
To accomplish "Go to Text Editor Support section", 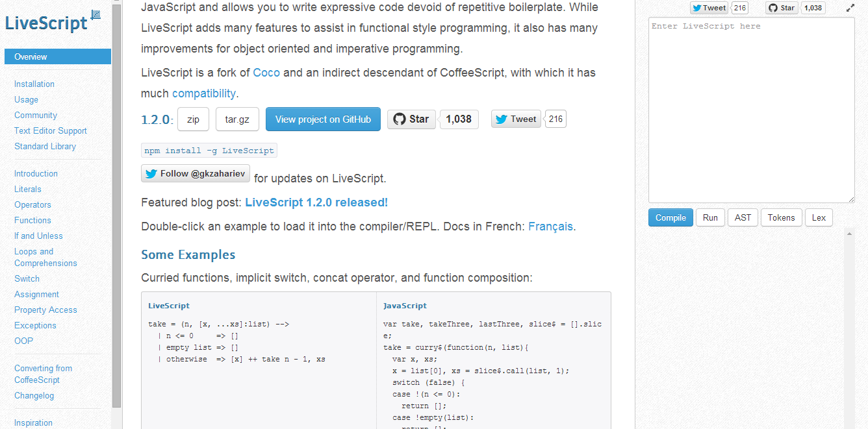I will [51, 131].
